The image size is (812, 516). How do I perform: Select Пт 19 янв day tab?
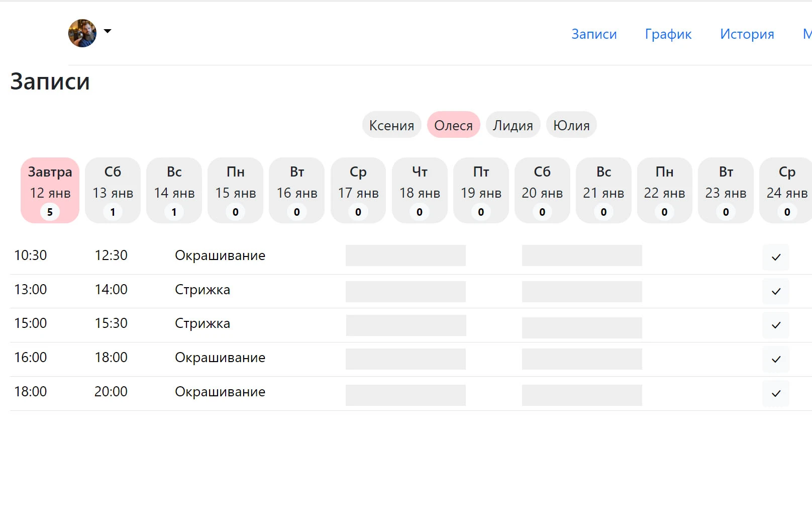tap(481, 190)
